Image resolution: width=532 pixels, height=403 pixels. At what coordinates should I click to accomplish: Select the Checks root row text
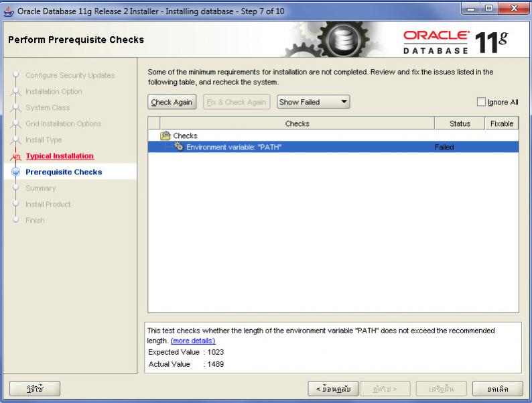(x=185, y=135)
